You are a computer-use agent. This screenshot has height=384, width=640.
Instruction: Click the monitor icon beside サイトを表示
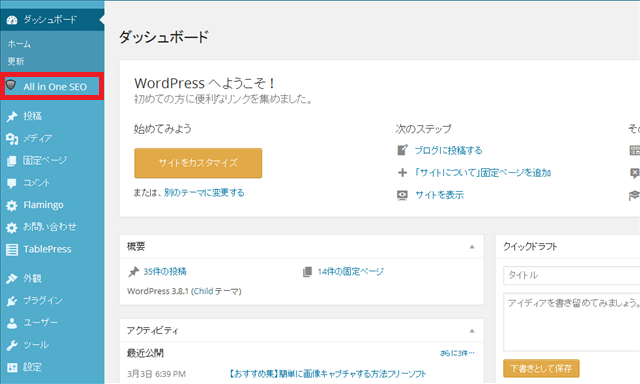point(402,195)
